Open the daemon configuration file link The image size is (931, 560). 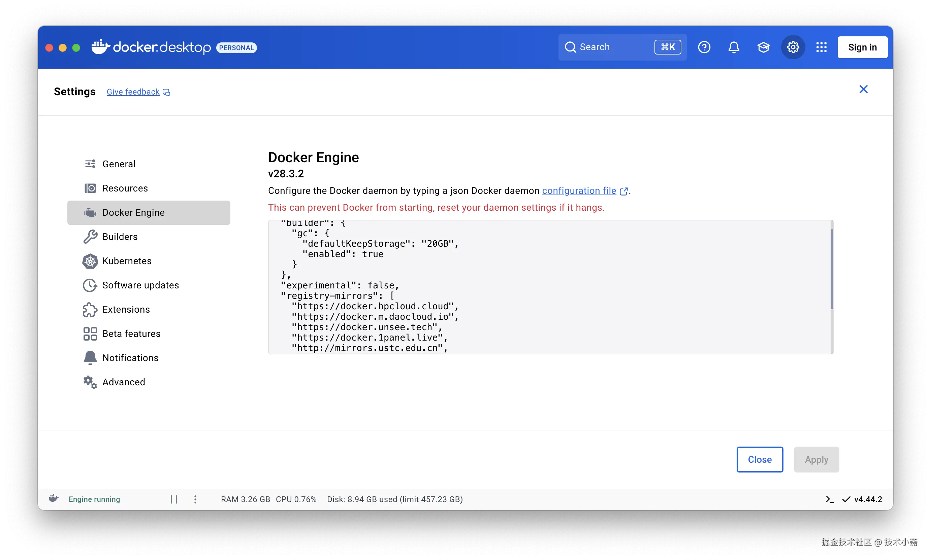[x=579, y=191]
